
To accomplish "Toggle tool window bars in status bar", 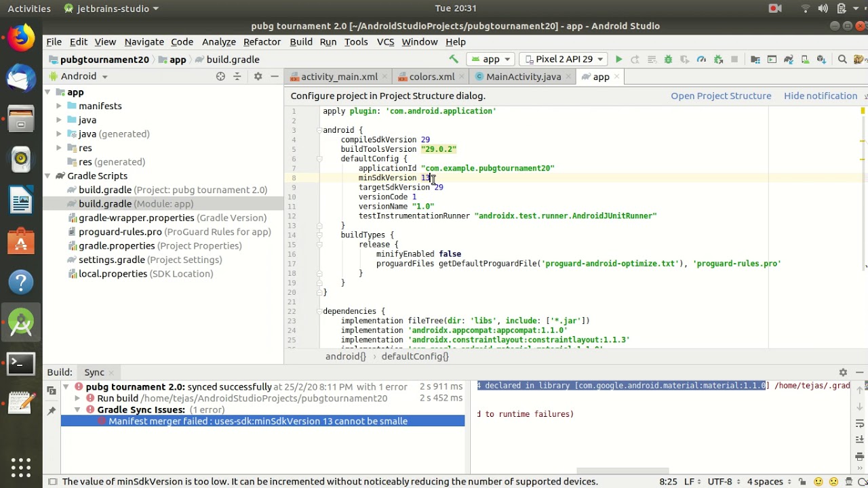I will [x=52, y=482].
